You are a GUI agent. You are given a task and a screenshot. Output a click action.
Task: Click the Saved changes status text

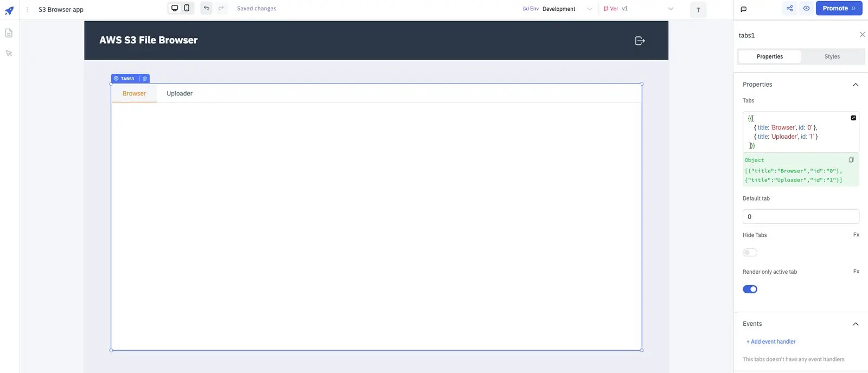pyautogui.click(x=257, y=9)
